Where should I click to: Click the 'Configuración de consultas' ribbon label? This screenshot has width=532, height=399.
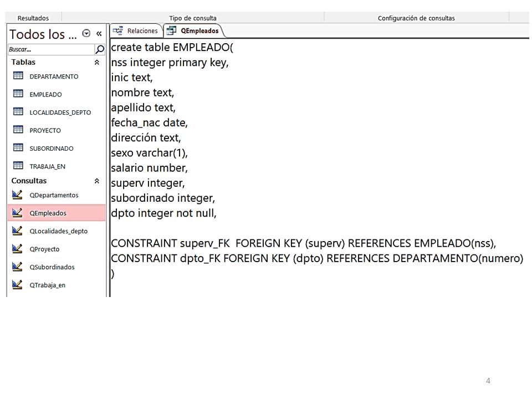coord(416,18)
